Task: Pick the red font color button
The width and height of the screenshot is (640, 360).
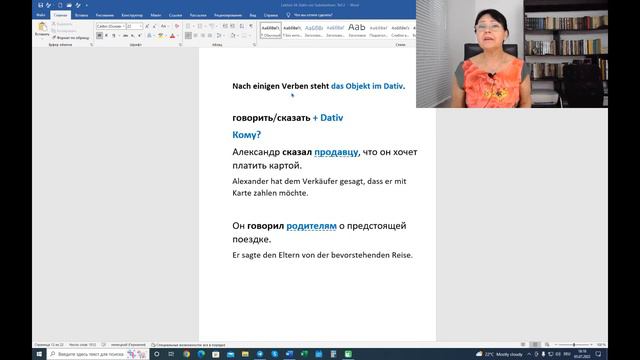Action: tap(172, 36)
